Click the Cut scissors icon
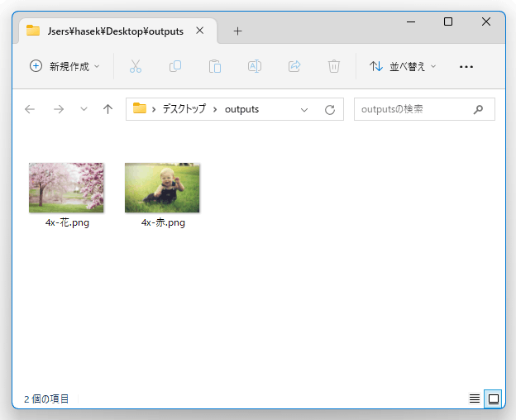 [x=136, y=66]
